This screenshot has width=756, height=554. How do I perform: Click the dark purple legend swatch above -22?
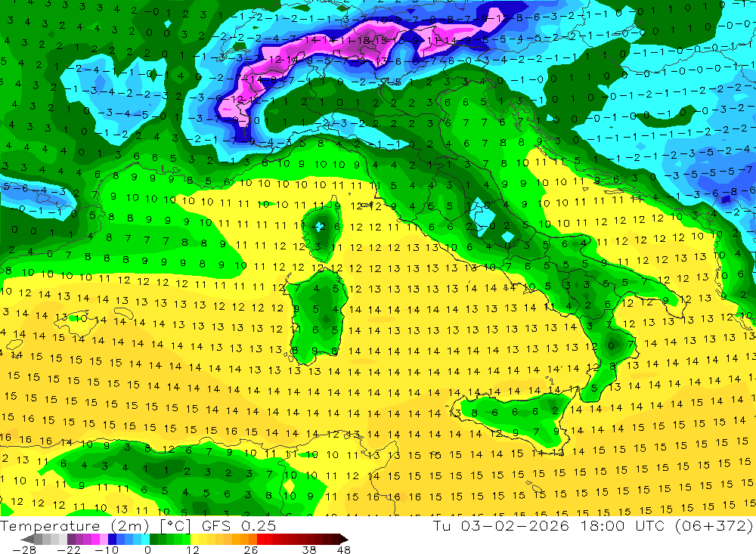coord(71,539)
